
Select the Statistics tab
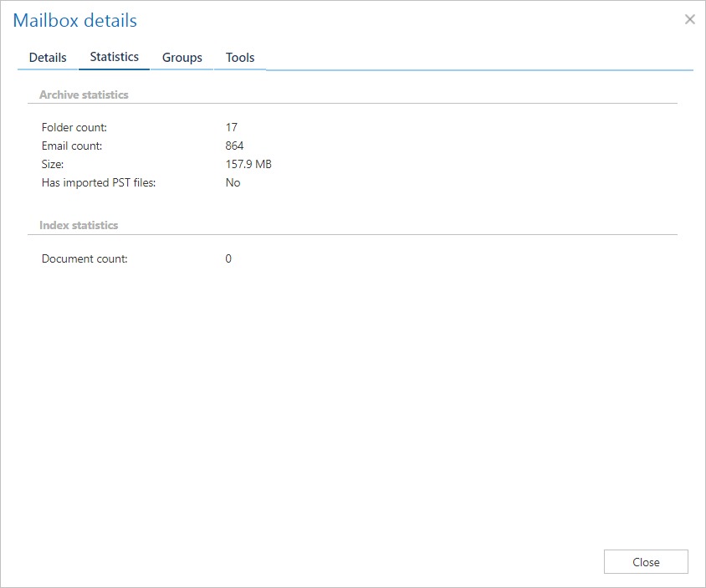click(x=115, y=57)
